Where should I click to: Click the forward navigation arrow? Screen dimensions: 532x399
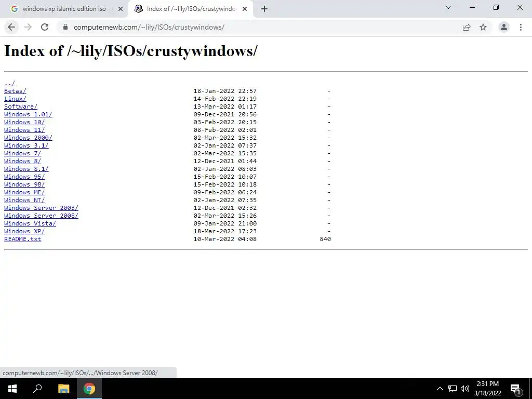click(28, 27)
